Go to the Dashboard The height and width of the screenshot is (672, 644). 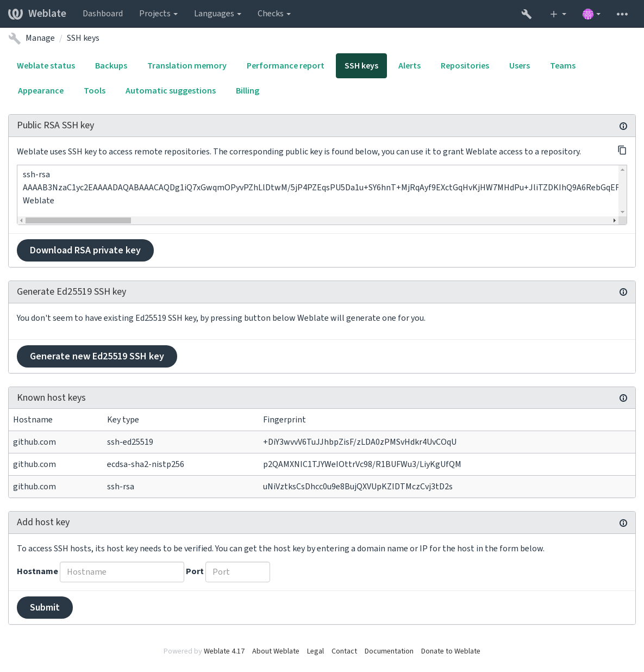(103, 14)
